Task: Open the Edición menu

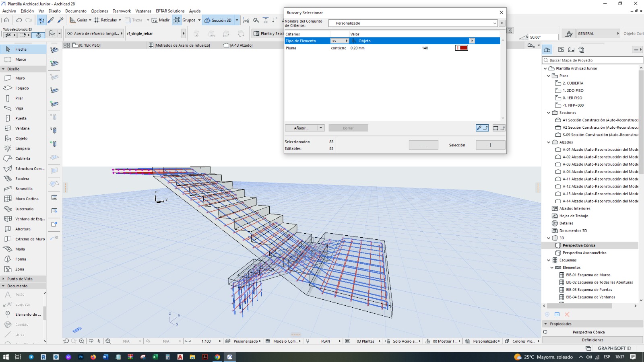Action: pos(27,11)
